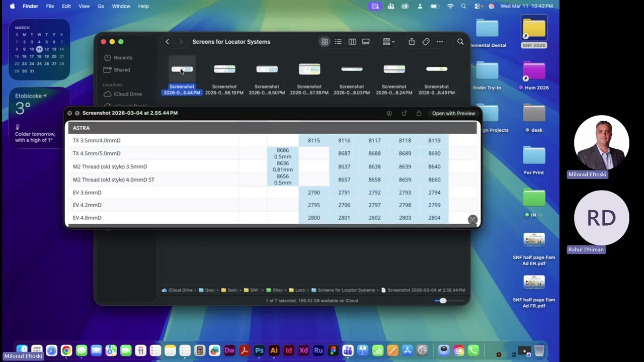Click the Creative Cloud menu bar icon

pos(405,6)
